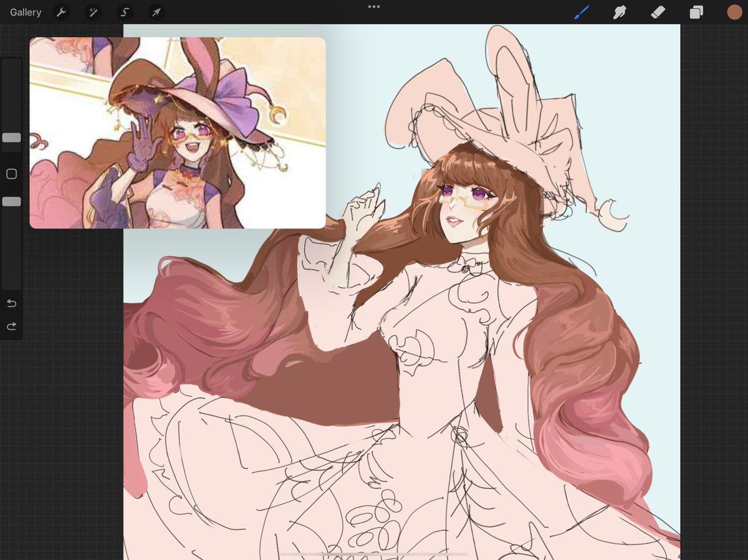Redo the last action
Image resolution: width=748 pixels, height=560 pixels.
[x=11, y=326]
